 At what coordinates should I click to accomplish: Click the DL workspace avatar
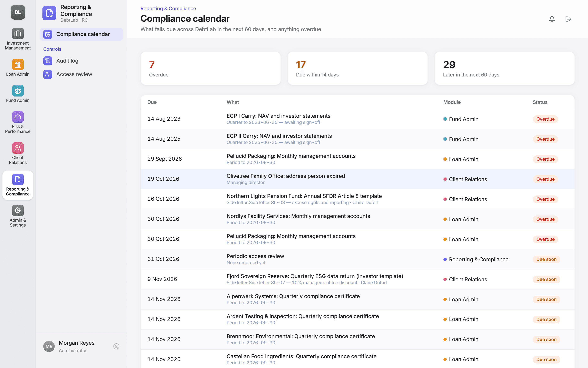[x=18, y=12]
